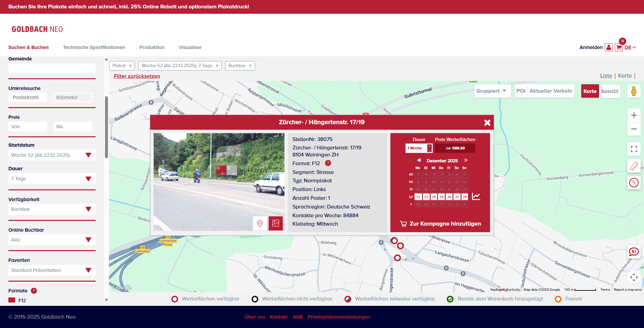Viewport: 644px width, 328px height.
Task: Click the user account login icon
Action: pyautogui.click(x=608, y=48)
